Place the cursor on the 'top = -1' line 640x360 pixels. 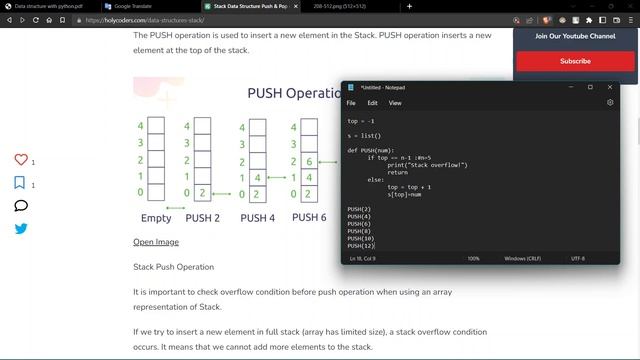coord(361,121)
